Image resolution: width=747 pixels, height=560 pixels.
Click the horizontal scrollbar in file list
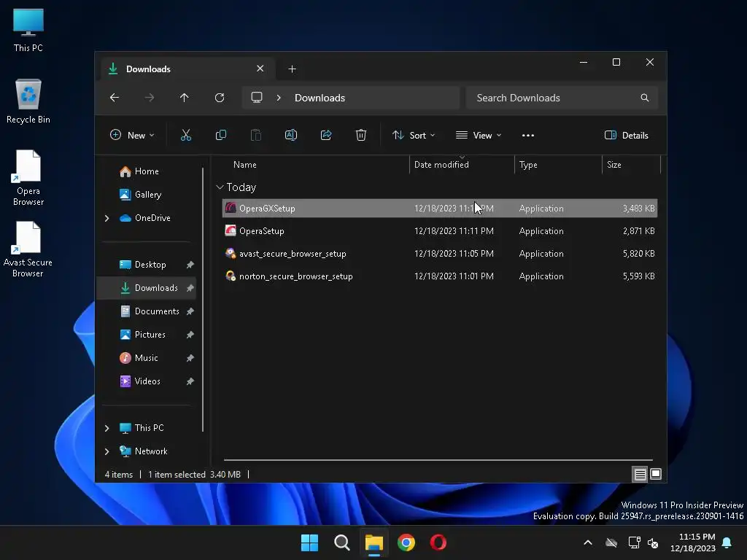click(x=438, y=460)
